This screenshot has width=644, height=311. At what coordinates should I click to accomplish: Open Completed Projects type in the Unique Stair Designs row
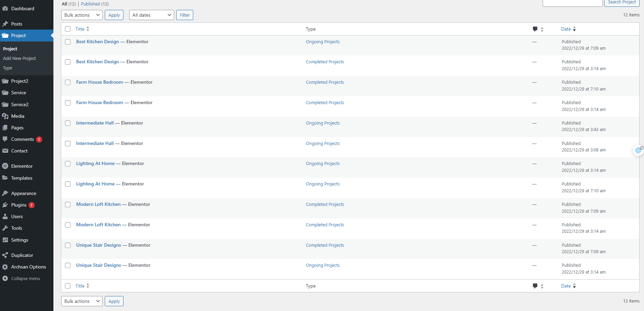pos(325,245)
